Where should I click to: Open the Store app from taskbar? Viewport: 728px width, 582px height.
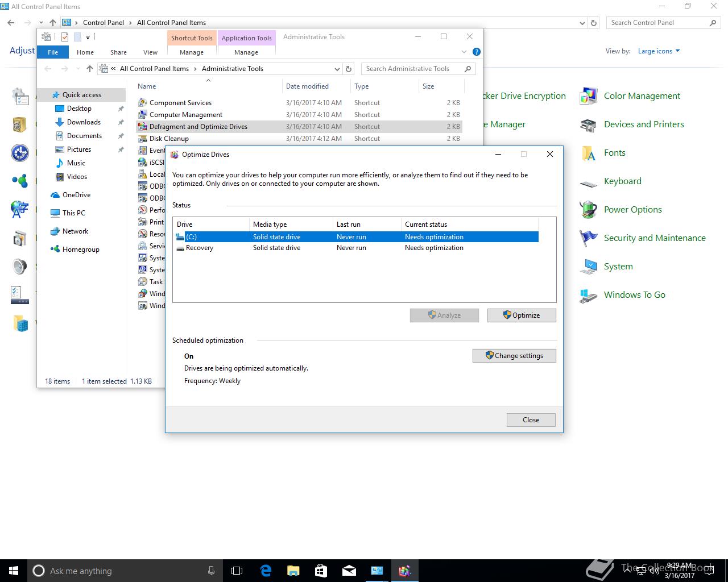[x=321, y=571]
